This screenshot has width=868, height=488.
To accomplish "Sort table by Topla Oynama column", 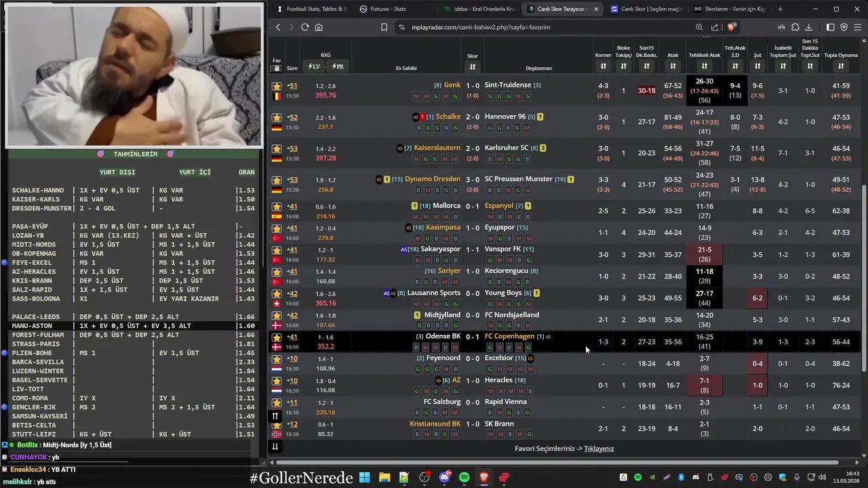I will pyautogui.click(x=841, y=66).
